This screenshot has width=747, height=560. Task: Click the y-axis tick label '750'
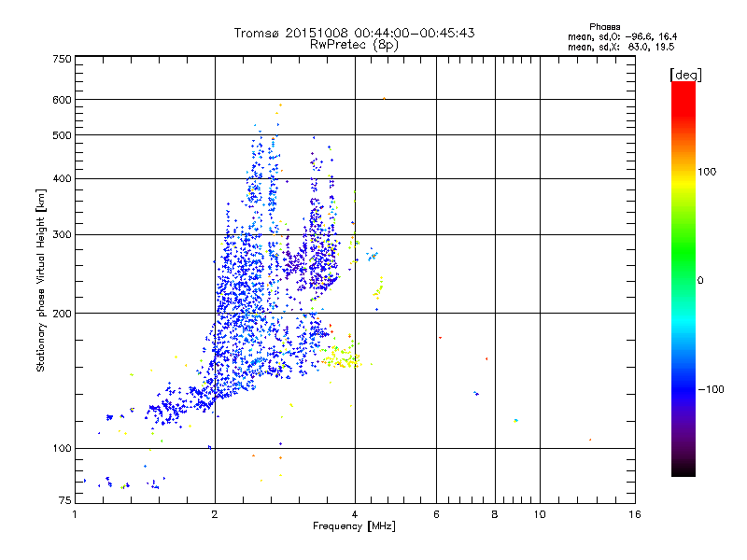click(62, 59)
